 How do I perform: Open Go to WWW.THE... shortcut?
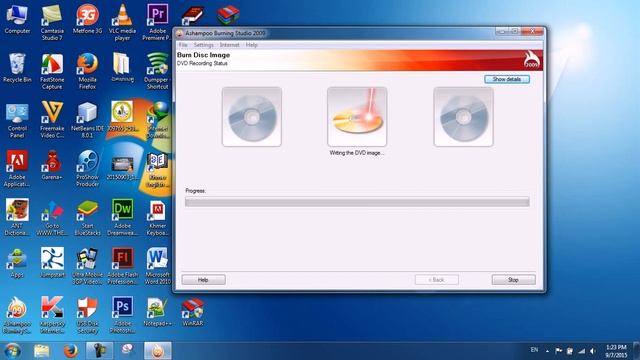[x=52, y=217]
